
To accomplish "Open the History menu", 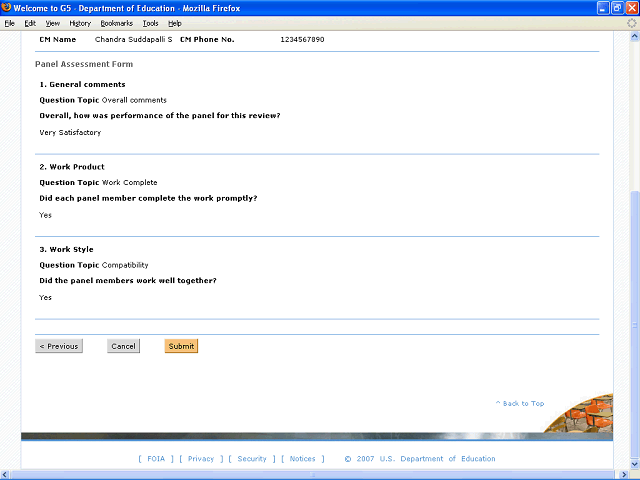I will point(80,23).
